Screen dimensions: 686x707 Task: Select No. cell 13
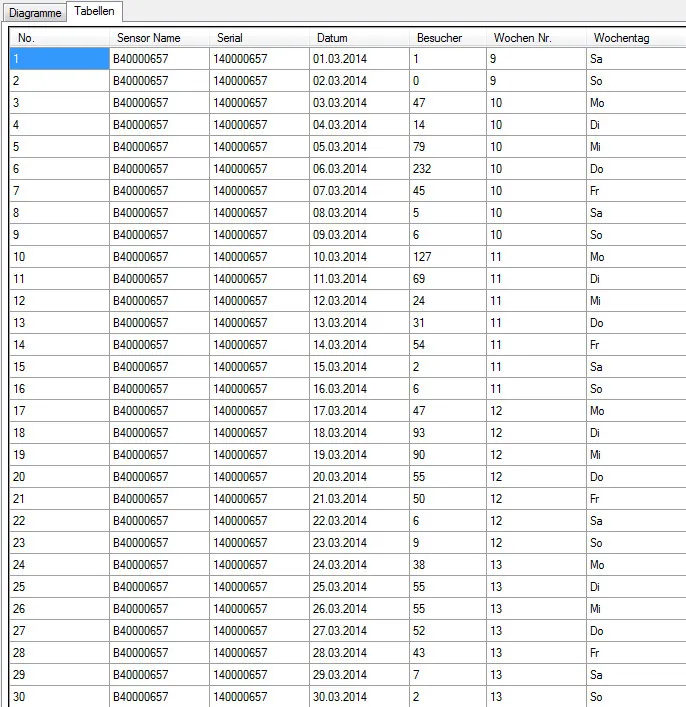(60, 323)
